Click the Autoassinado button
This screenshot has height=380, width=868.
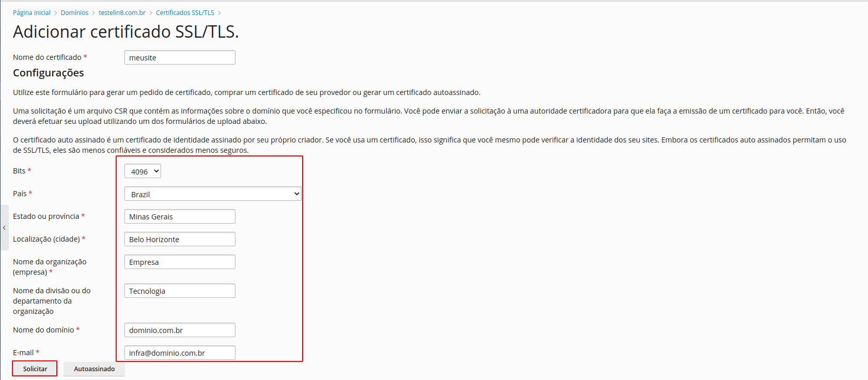pos(94,369)
